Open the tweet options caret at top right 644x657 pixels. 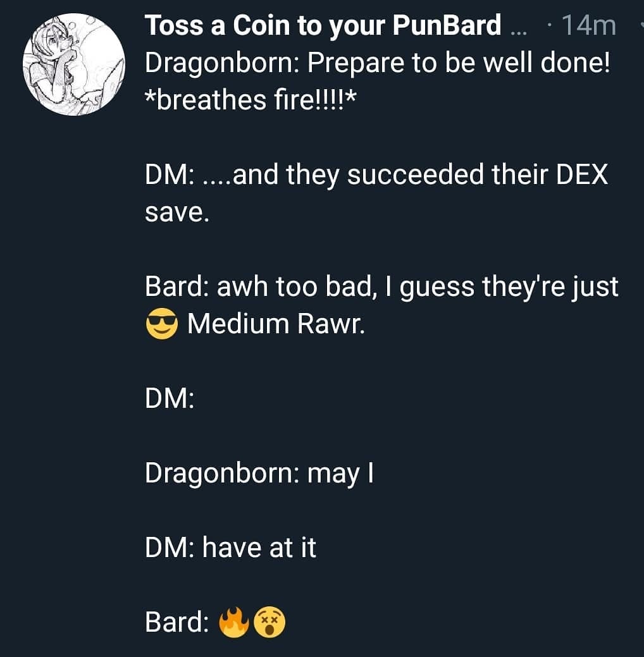pos(641,24)
